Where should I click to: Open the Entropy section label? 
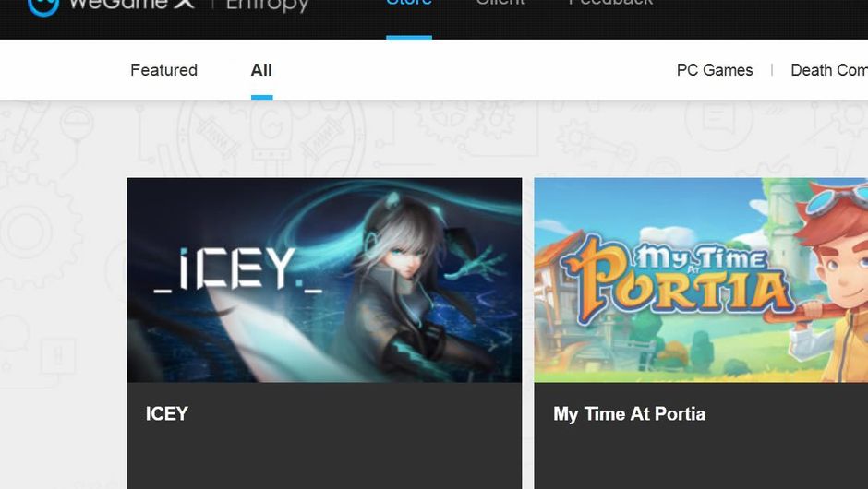pos(267,6)
